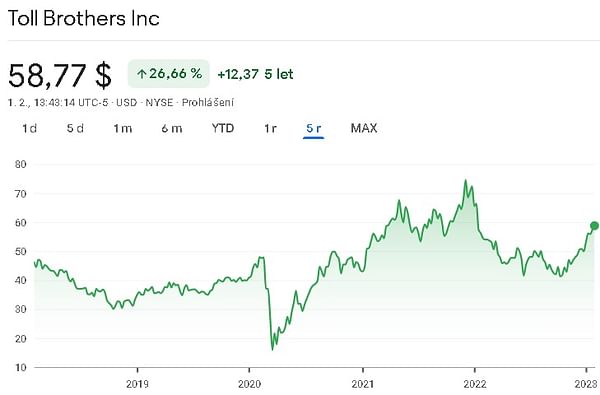Click the 58,77 $ price value
Screen dimensions: 600x395
60,75
